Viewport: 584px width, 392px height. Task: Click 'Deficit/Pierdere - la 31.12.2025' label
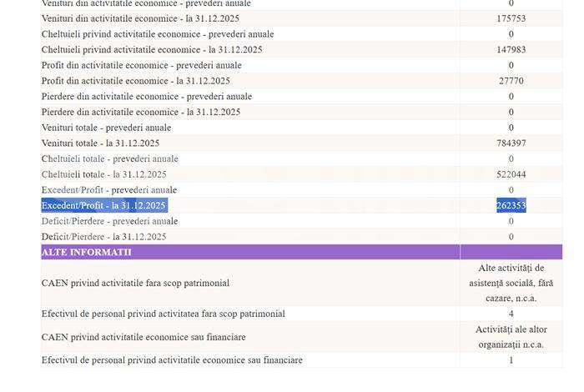point(103,238)
